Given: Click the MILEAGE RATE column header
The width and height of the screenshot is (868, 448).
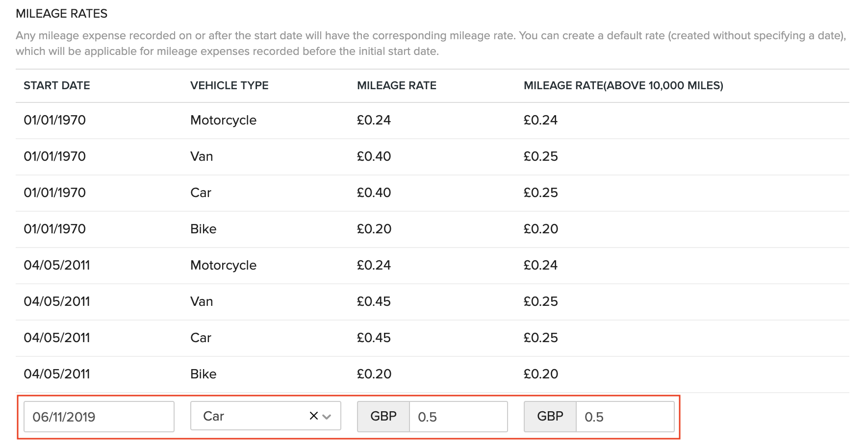Looking at the screenshot, I should 396,86.
